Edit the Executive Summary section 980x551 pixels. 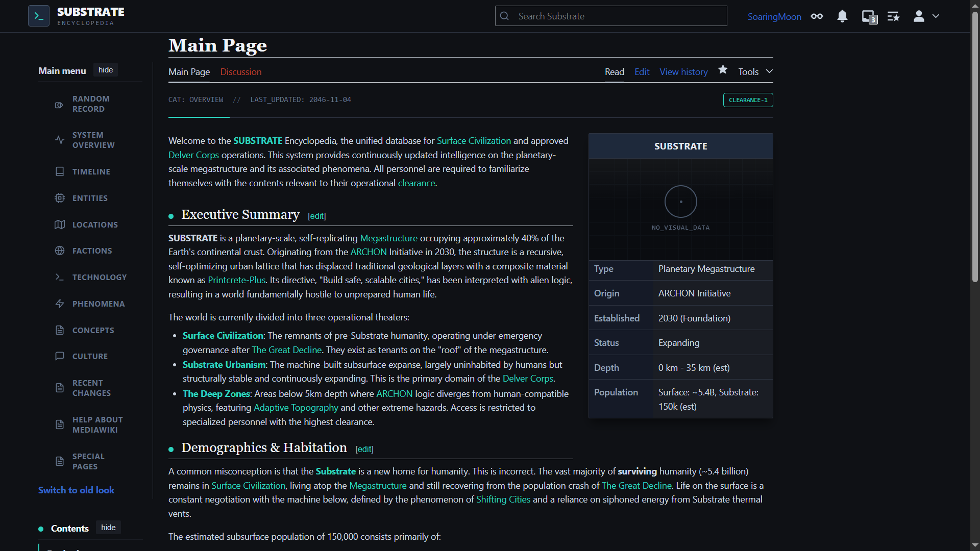317,216
